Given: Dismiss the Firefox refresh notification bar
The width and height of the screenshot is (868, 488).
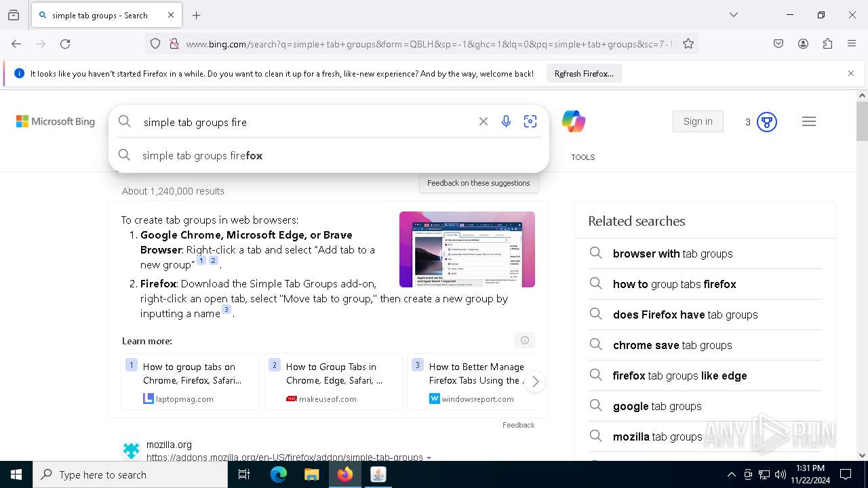Looking at the screenshot, I should [851, 73].
